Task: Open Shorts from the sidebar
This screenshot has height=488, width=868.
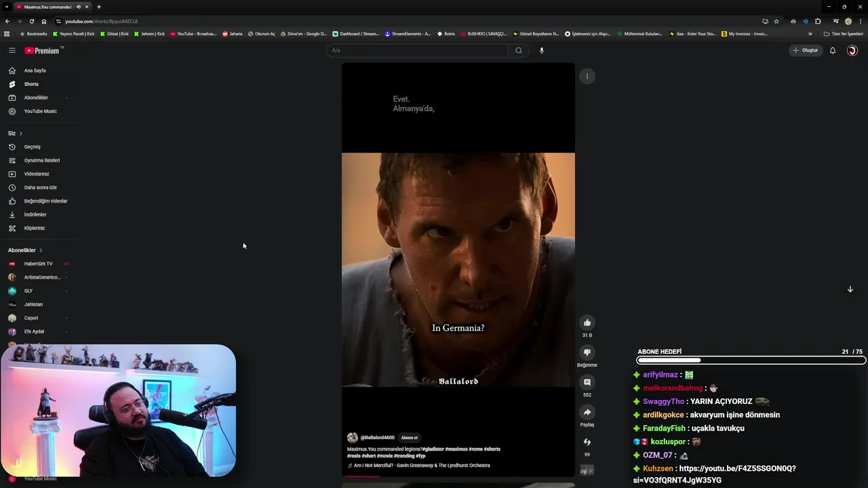Action: (31, 84)
